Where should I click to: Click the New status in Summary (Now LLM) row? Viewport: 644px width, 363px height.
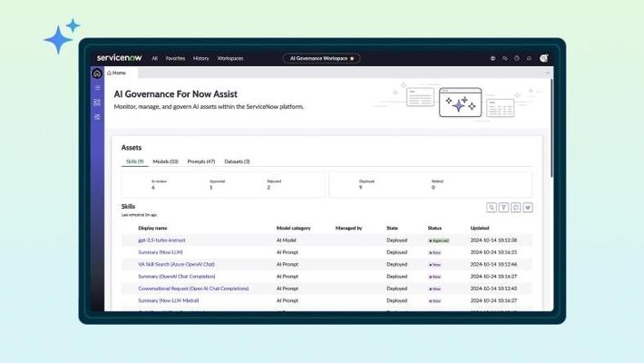434,252
